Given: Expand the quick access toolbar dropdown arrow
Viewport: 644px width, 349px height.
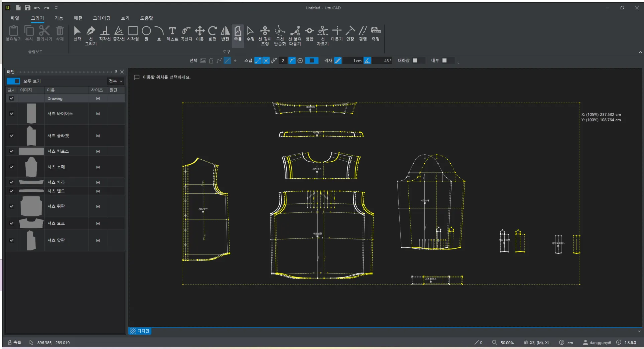Looking at the screenshot, I should pos(56,8).
